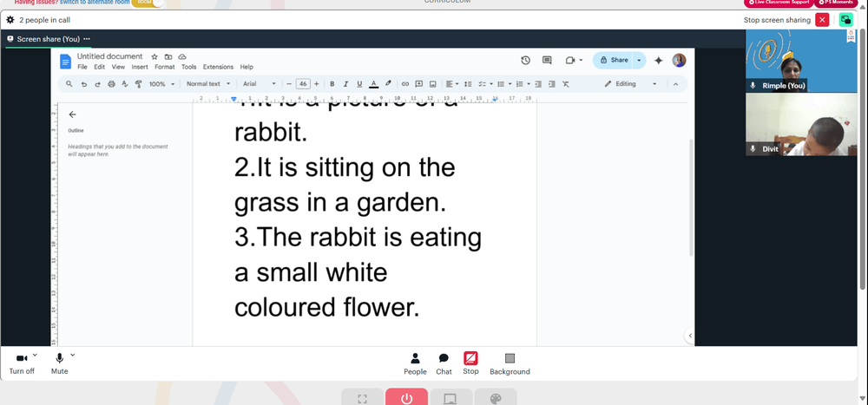The image size is (868, 405).
Task: Open the Arial font dropdown
Action: click(259, 84)
